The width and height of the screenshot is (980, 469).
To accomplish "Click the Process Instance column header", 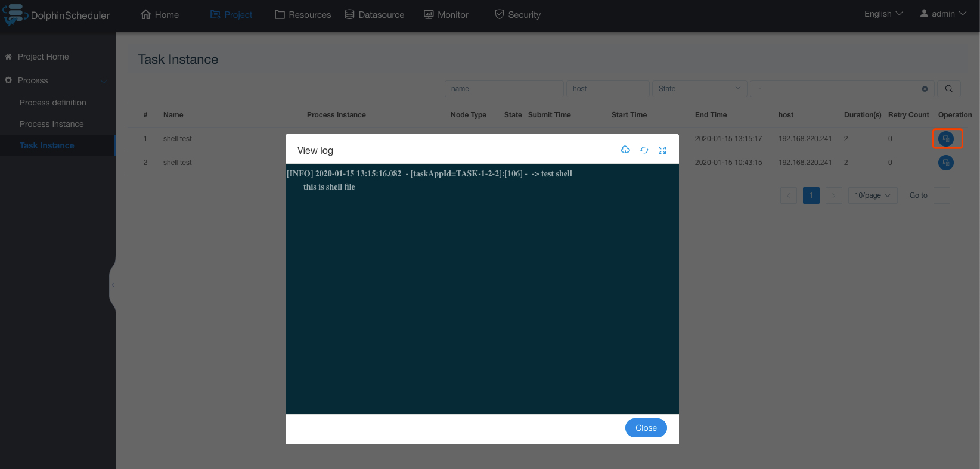I will [x=336, y=115].
